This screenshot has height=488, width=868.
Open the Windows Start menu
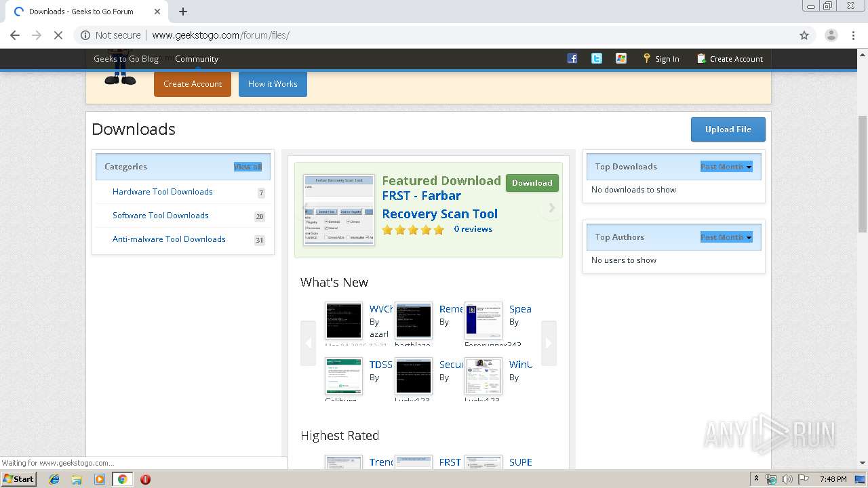tap(18, 479)
